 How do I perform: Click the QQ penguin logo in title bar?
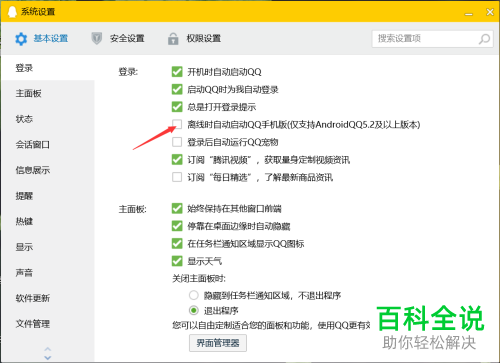[x=12, y=11]
